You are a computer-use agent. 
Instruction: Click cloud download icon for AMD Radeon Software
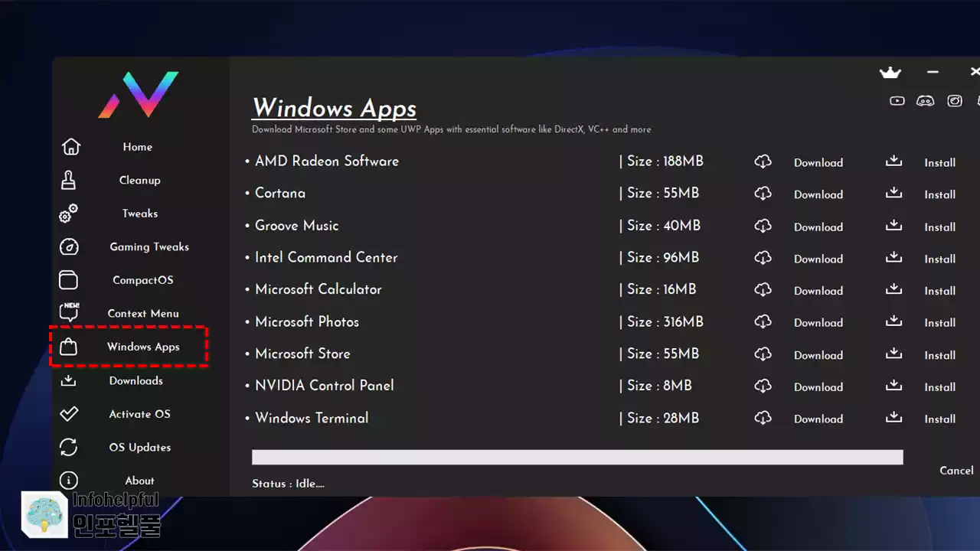pyautogui.click(x=763, y=162)
